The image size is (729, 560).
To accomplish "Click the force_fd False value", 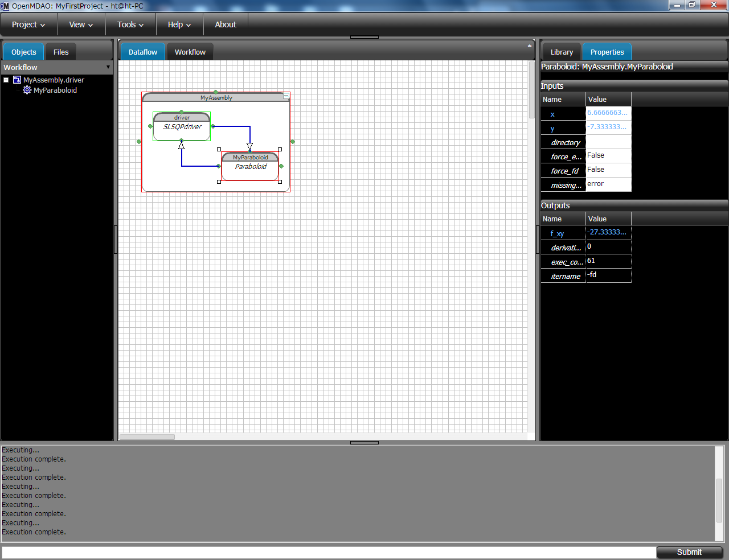I will [x=608, y=170].
